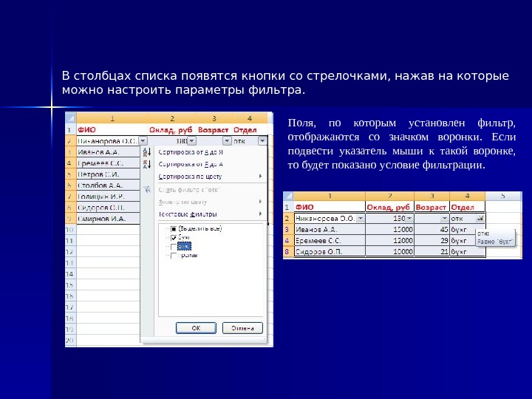Image resolution: width=532 pixels, height=399 pixels.
Task: Select salary cell 10000
Action: 390,252
